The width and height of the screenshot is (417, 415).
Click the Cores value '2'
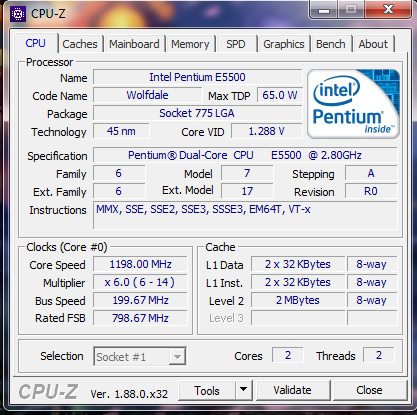tap(288, 355)
